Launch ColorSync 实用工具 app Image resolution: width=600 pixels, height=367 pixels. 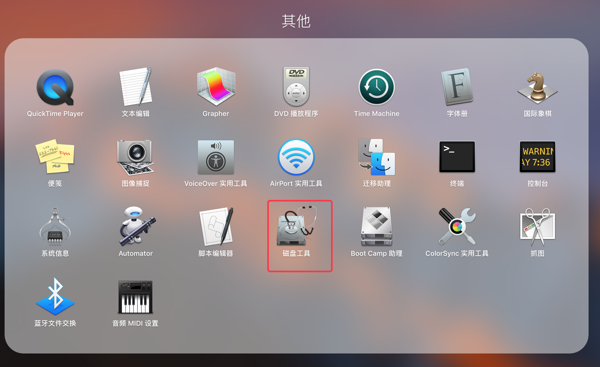(457, 227)
